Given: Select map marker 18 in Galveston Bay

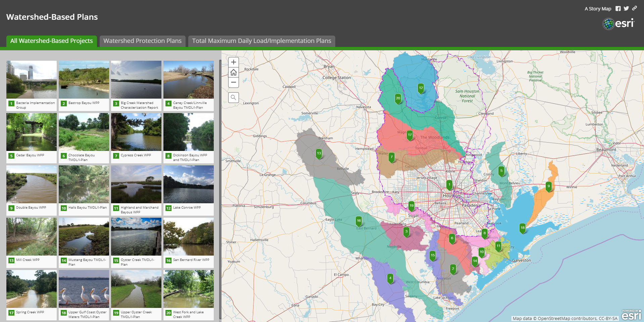Looking at the screenshot, I should [523, 228].
